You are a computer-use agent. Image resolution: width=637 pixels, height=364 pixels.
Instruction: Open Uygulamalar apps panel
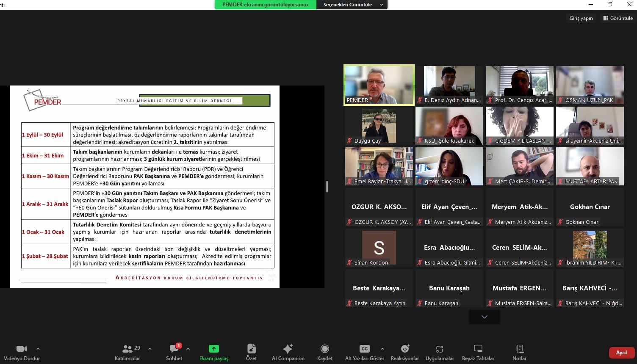pyautogui.click(x=440, y=352)
